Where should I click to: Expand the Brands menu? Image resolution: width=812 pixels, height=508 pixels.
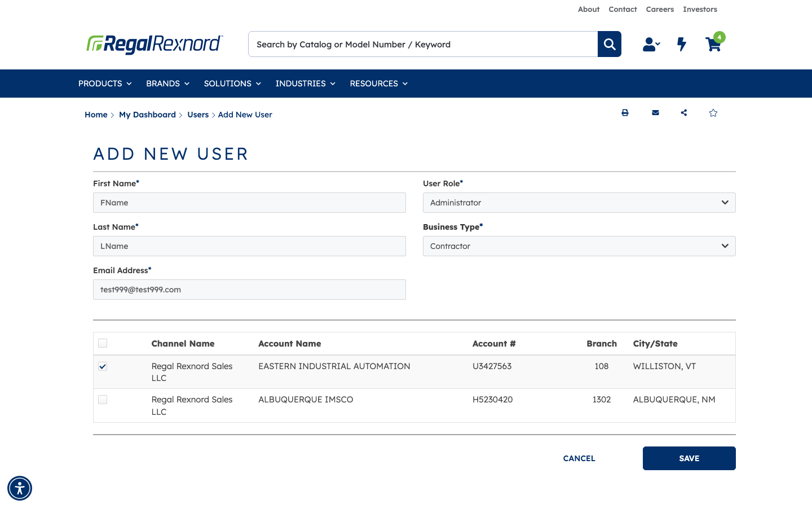[x=167, y=84]
